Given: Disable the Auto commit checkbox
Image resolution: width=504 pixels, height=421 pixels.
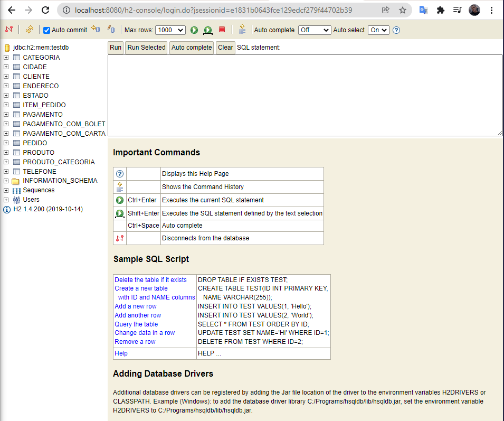Looking at the screenshot, I should 46,30.
